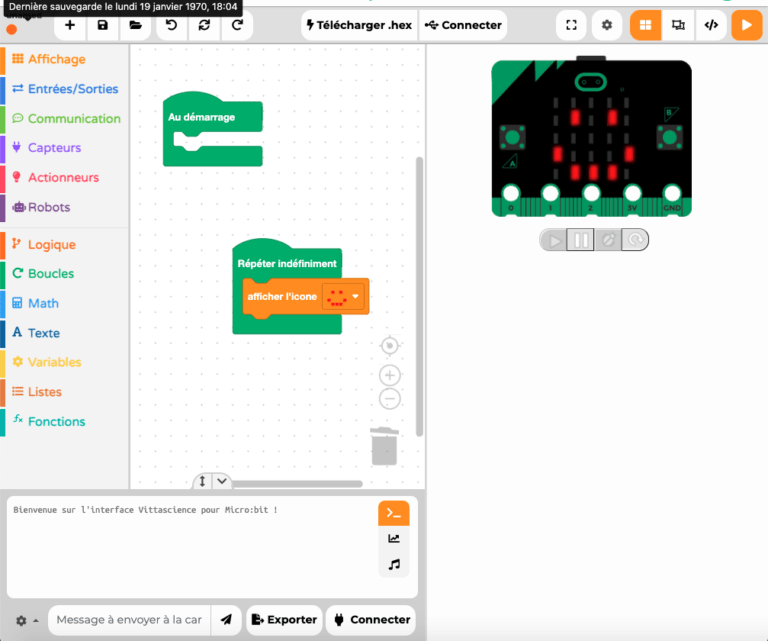Undo the last action

point(172,25)
